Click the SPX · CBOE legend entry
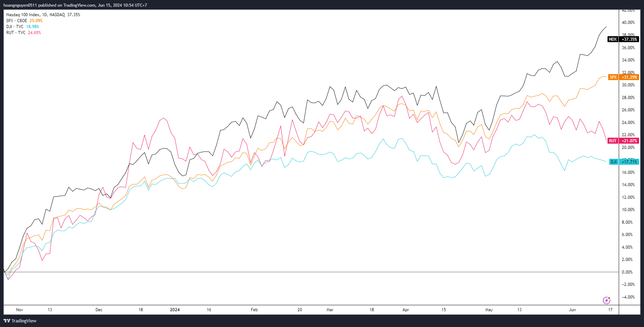This screenshot has height=327, width=644. [x=16, y=21]
